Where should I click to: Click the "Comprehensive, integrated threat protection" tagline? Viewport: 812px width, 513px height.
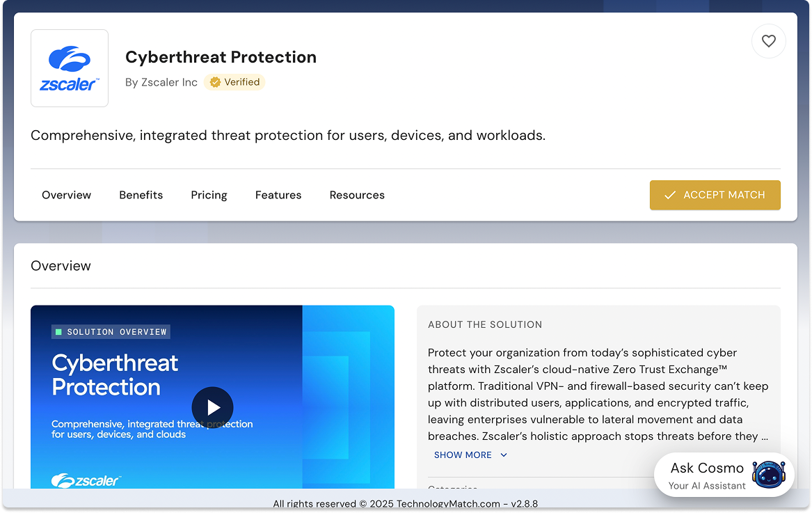(x=288, y=135)
